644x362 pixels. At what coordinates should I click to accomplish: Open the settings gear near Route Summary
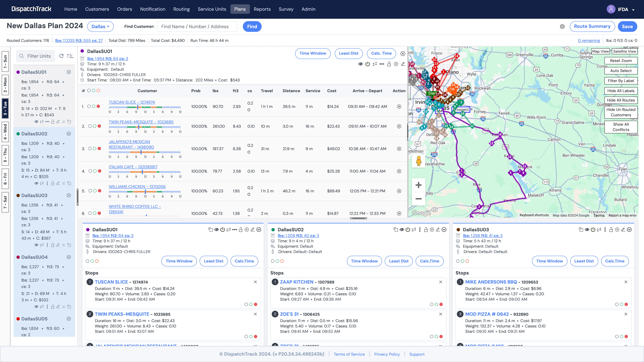click(562, 26)
